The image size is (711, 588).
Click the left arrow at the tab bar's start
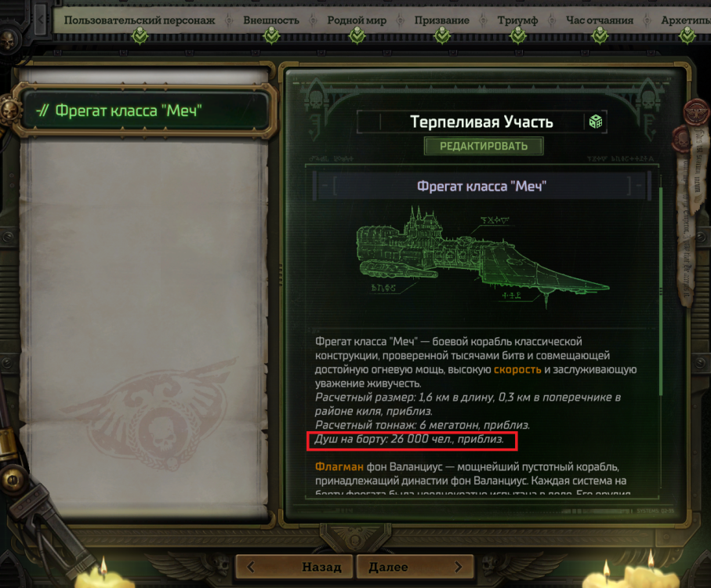[42, 20]
